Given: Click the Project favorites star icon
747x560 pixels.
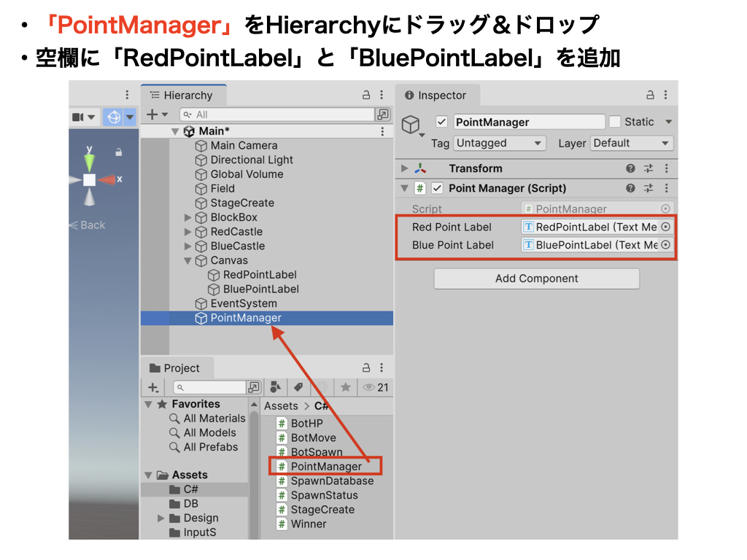Looking at the screenshot, I should pyautogui.click(x=345, y=387).
